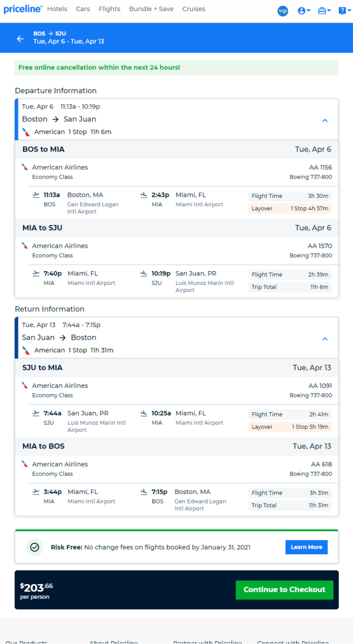Click the American Airlines logo for flight AA 1156
Image resolution: width=353 pixels, height=644 pixels.
25,167
